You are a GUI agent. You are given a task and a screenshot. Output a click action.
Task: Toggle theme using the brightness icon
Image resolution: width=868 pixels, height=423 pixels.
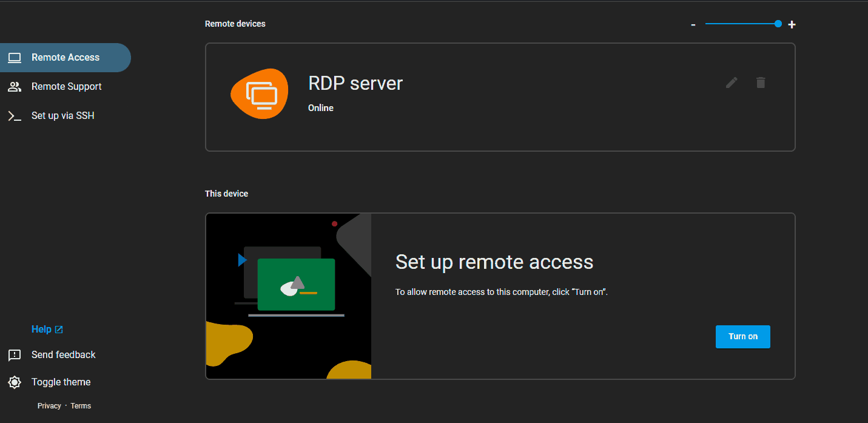pyautogui.click(x=15, y=382)
